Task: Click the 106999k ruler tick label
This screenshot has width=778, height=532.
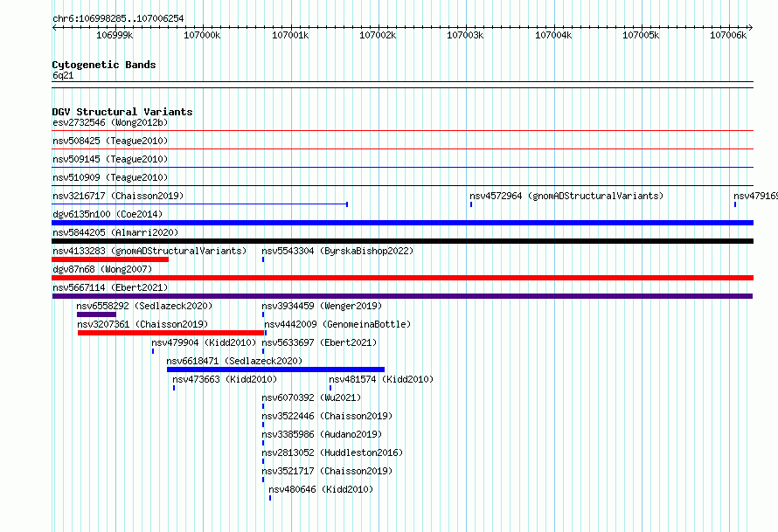Action: pos(115,35)
